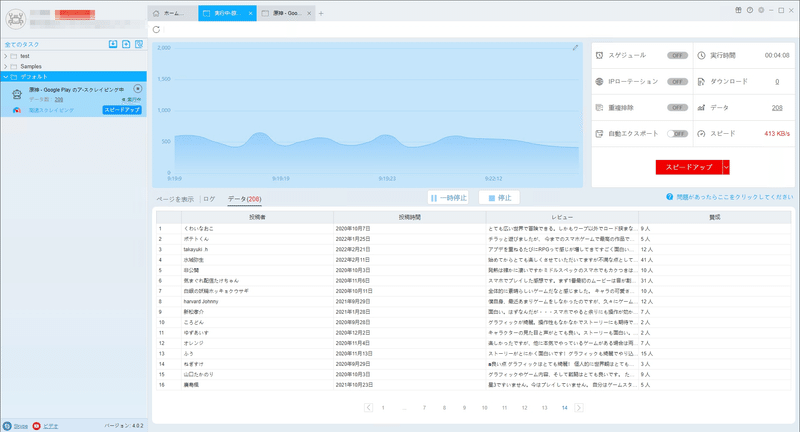Click the schedule clock icon beside スケジュール
800x432 pixels.
[x=599, y=55]
